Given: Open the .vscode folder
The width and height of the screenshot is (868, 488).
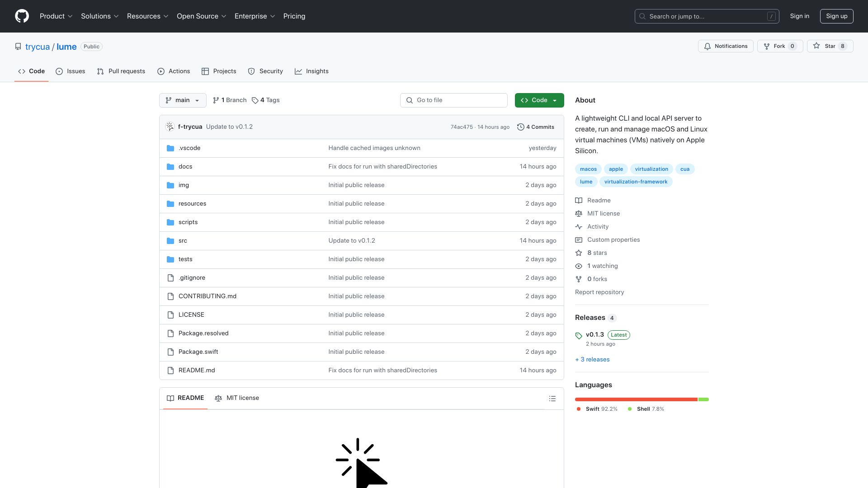Looking at the screenshot, I should pyautogui.click(x=189, y=148).
